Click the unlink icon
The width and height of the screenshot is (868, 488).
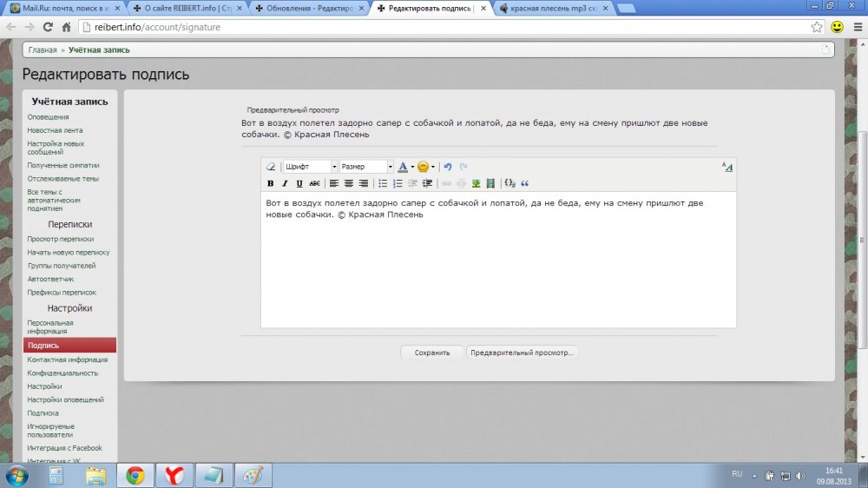[461, 183]
